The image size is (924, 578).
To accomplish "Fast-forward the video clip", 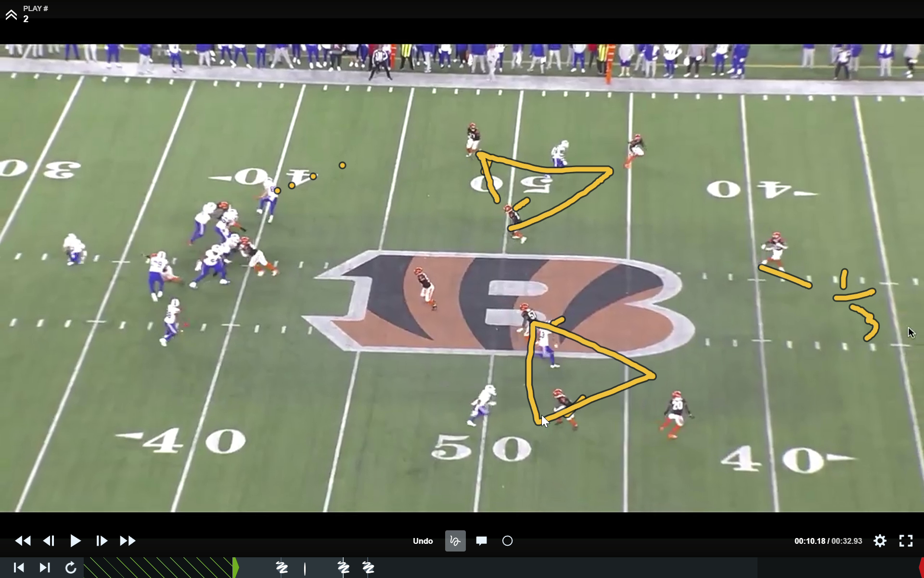I will [128, 541].
